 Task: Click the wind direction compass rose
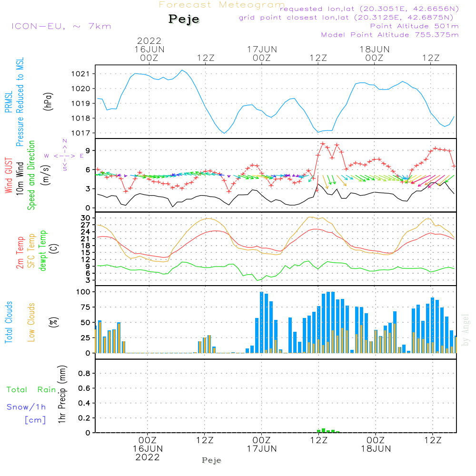coord(64,155)
